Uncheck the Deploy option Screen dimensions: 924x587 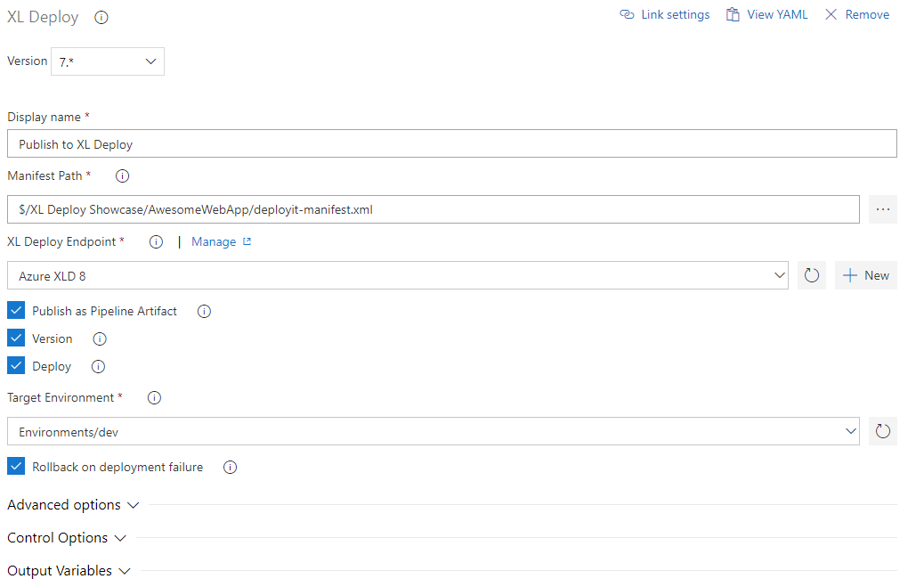[x=14, y=365]
